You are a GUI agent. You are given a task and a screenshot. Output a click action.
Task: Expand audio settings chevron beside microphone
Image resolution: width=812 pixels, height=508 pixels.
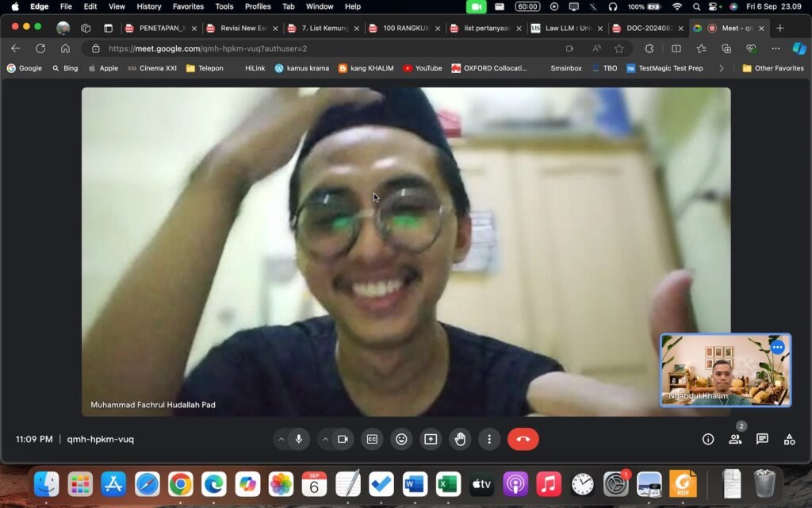point(281,439)
